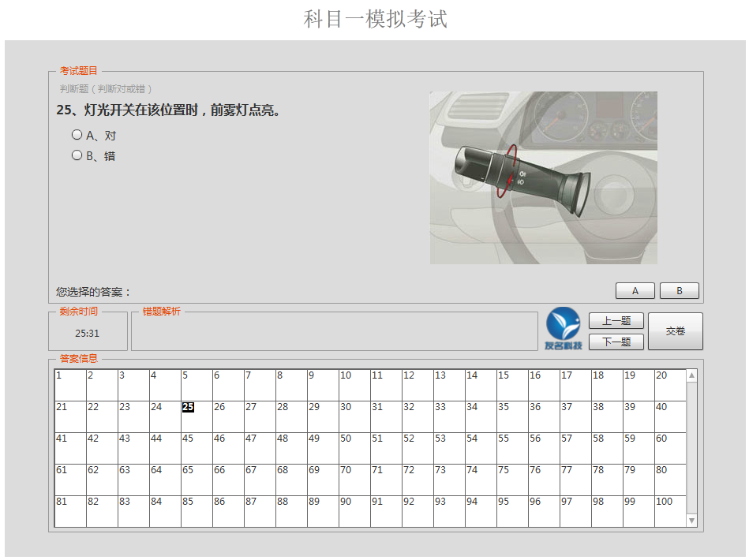Submit the exam with 交卷 button

point(675,331)
